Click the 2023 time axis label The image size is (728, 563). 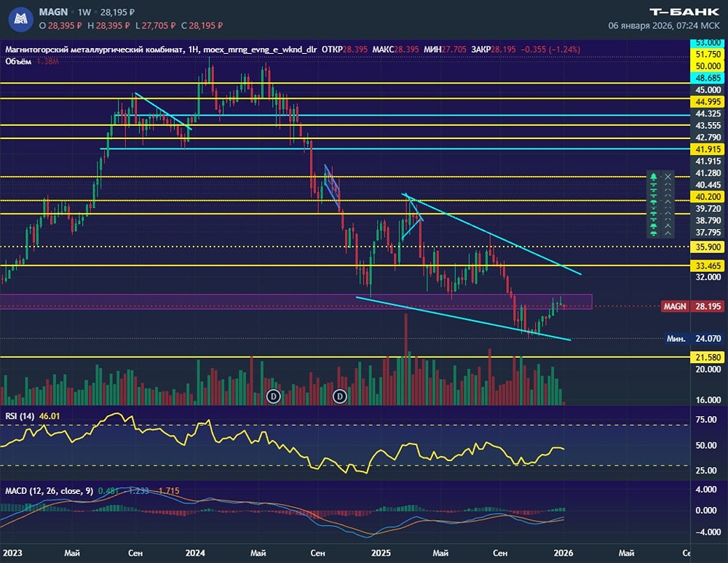tap(12, 553)
